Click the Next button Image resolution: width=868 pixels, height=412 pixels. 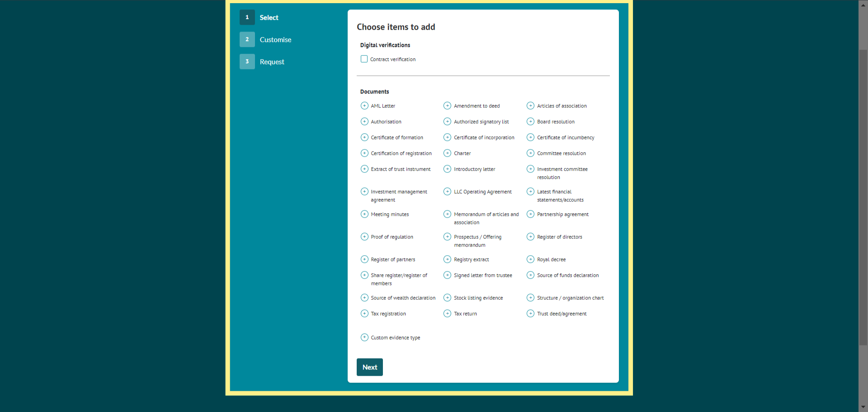pyautogui.click(x=370, y=367)
